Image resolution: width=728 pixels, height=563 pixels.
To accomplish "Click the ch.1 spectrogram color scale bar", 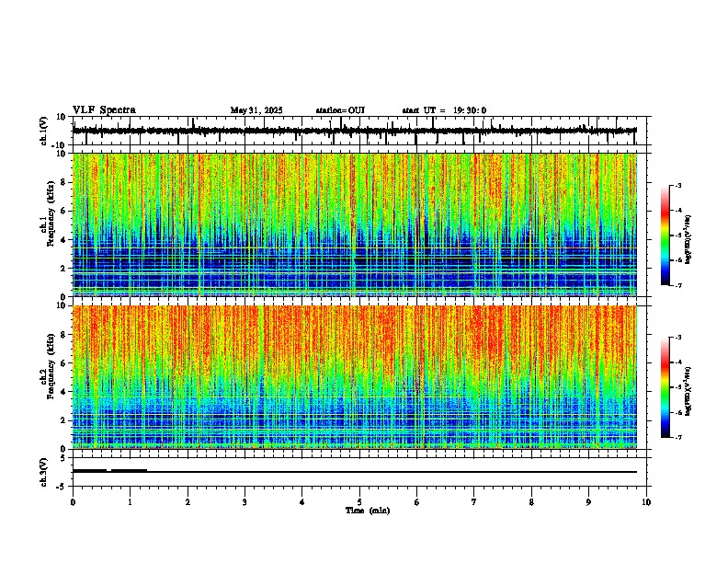I will click(665, 236).
